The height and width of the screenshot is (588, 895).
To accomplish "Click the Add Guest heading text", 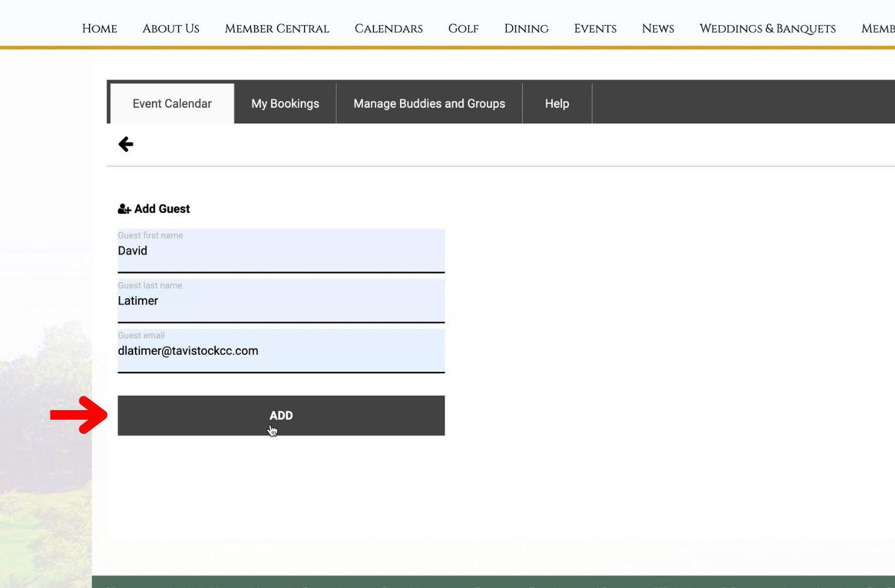I will coord(162,209).
